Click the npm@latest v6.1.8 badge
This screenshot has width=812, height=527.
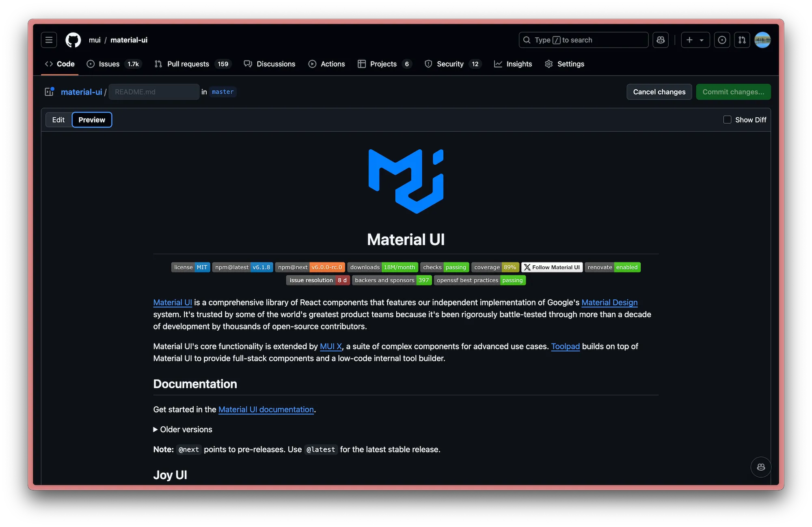click(242, 267)
